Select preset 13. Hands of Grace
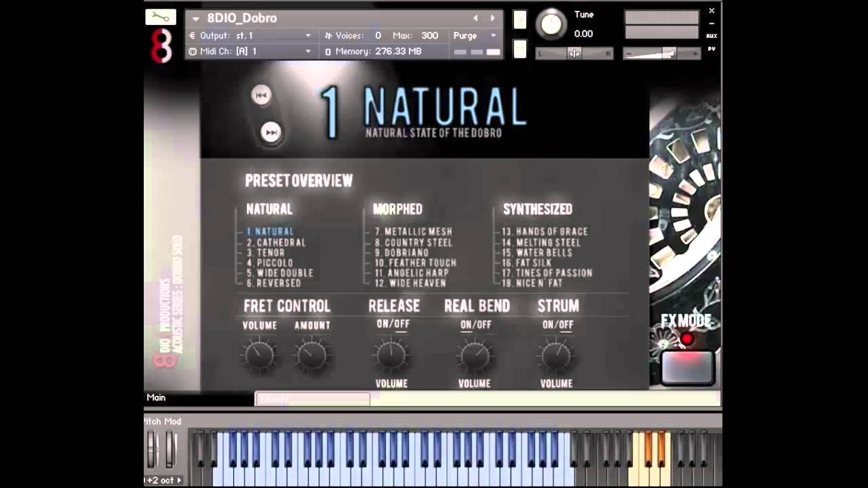This screenshot has width=868, height=488. point(545,232)
